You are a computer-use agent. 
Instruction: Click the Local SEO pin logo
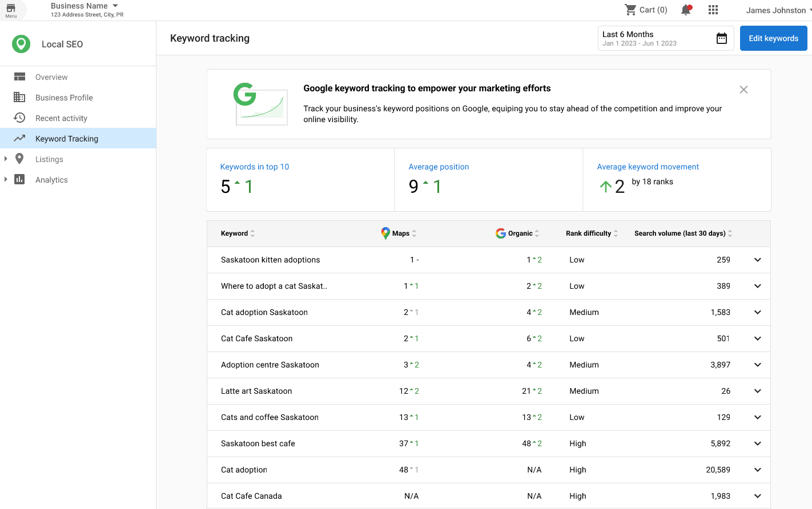click(21, 44)
